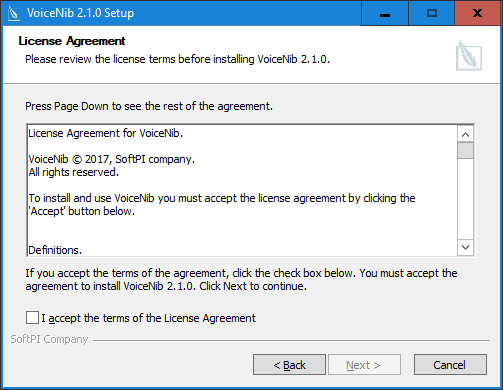Click the license text scrollbar thumb
This screenshot has height=390, width=503.
click(466, 151)
